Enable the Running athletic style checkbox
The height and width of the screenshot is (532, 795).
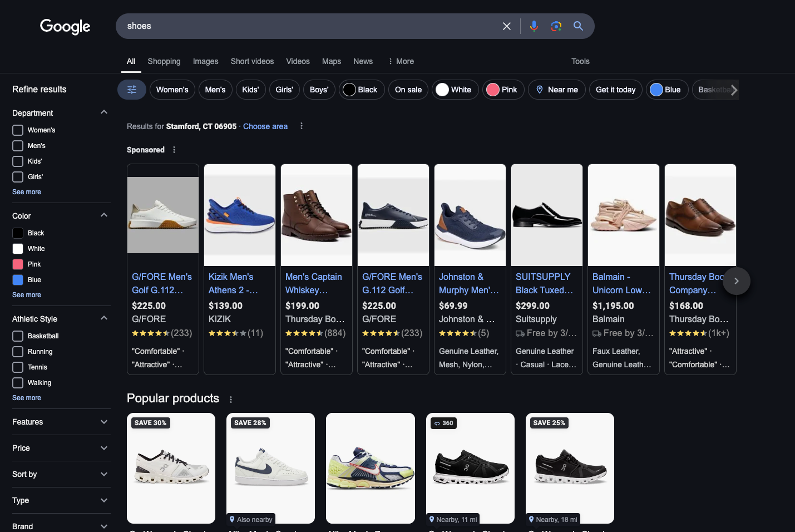[18, 352]
